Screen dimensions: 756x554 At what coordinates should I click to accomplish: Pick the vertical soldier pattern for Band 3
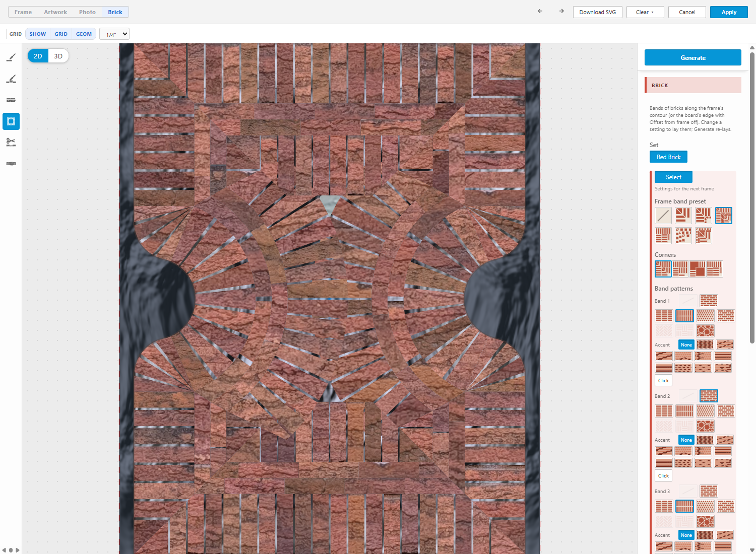click(x=684, y=506)
